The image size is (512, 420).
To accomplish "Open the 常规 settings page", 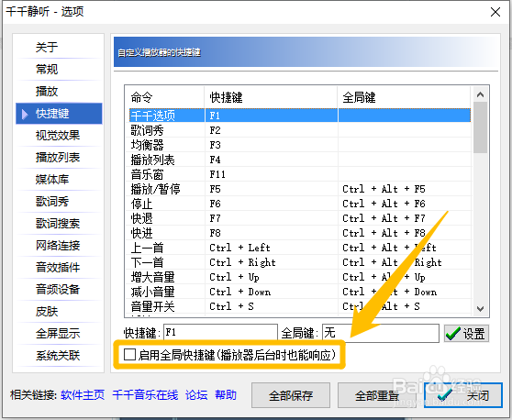I will (x=59, y=69).
